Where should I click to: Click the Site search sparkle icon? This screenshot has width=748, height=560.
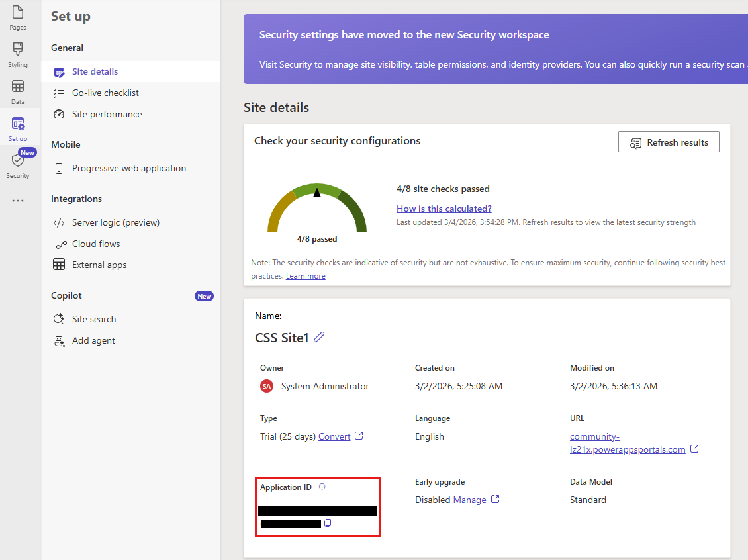click(x=59, y=319)
